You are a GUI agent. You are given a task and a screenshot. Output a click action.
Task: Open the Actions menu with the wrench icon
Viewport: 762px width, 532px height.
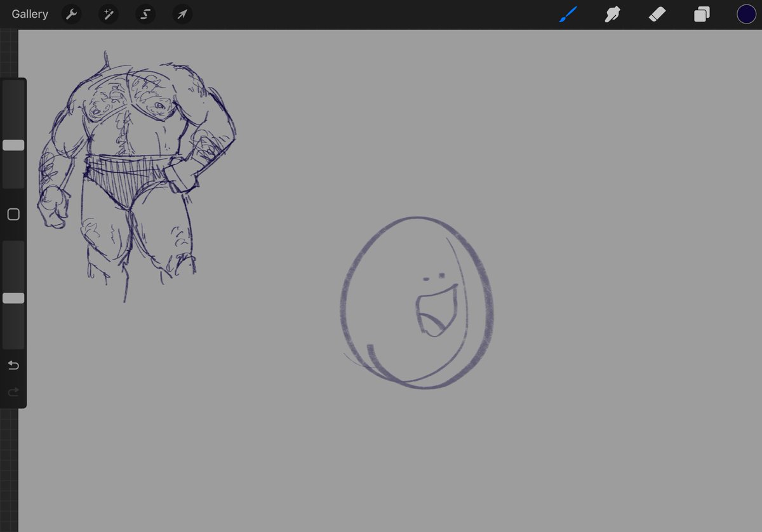[70, 13]
